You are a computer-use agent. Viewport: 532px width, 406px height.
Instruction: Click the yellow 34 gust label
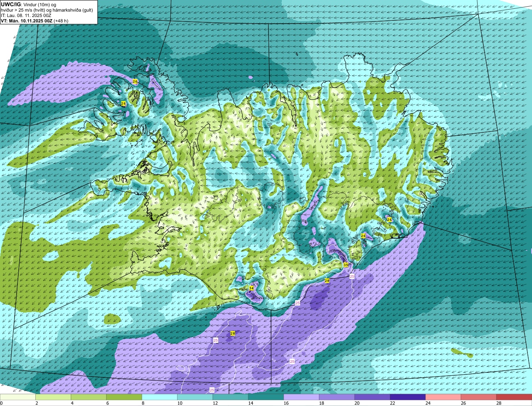(251, 288)
